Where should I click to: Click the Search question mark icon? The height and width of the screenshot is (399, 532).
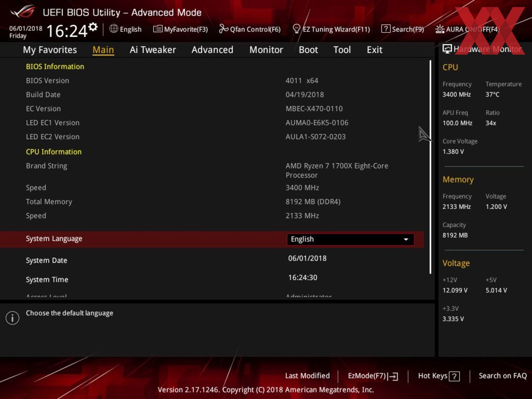386,29
